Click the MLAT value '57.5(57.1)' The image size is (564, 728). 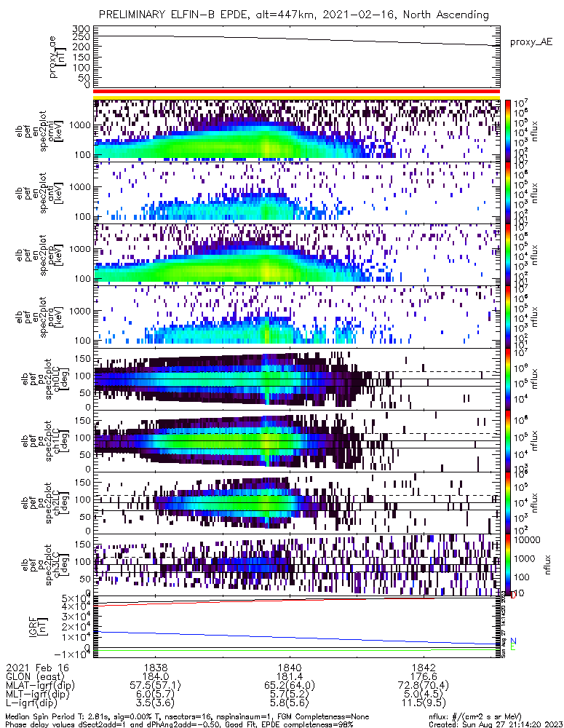(x=156, y=685)
